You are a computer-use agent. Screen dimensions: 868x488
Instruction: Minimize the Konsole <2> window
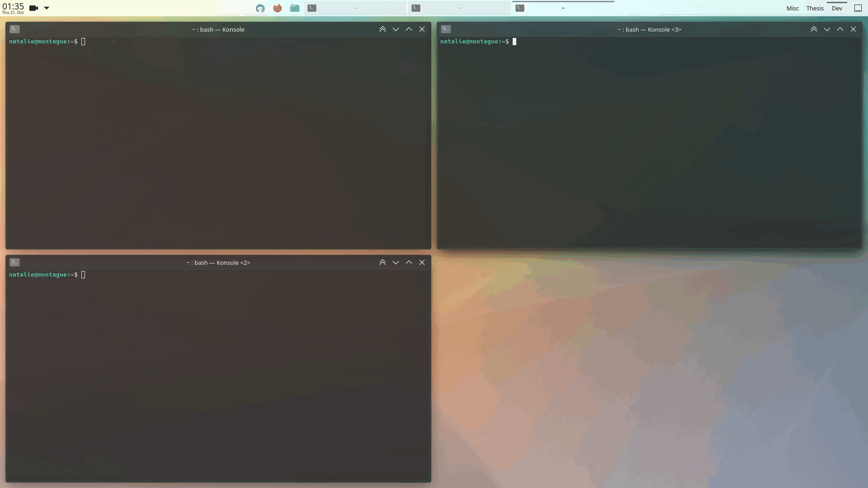pos(396,262)
